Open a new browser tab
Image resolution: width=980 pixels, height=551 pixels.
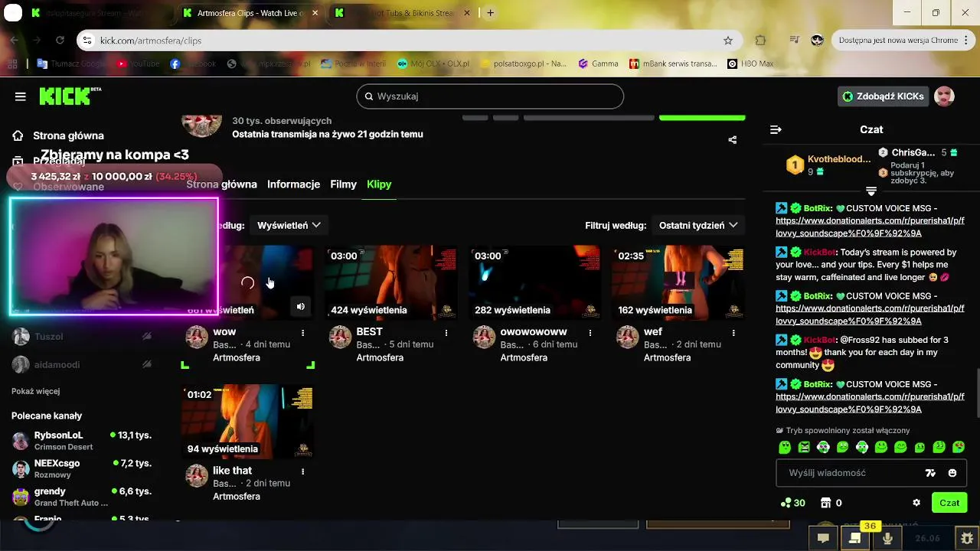pos(490,13)
